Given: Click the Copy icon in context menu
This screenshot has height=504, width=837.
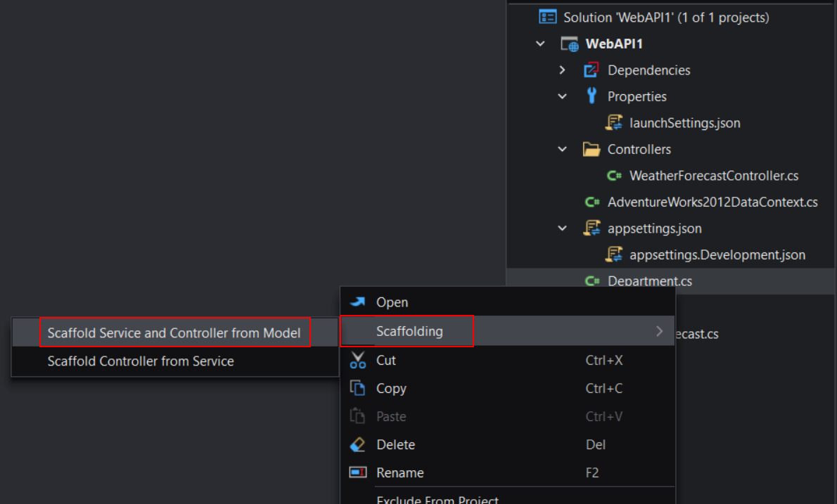Looking at the screenshot, I should pyautogui.click(x=358, y=389).
